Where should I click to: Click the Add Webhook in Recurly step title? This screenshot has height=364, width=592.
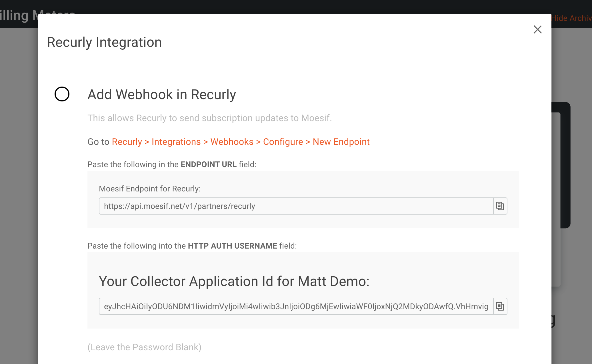pos(162,94)
